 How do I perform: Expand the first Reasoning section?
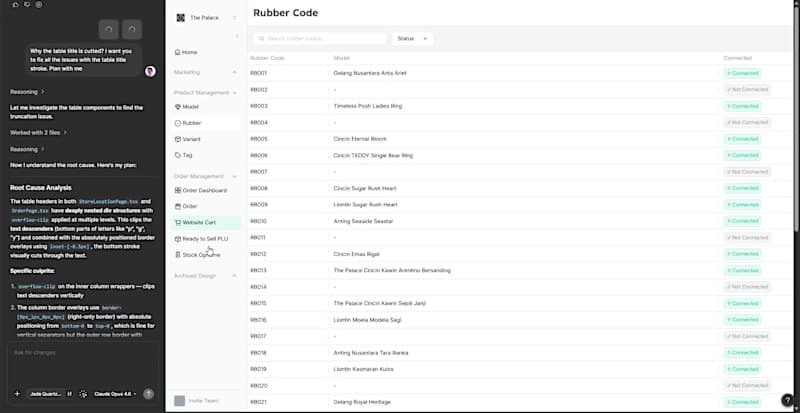pos(27,92)
